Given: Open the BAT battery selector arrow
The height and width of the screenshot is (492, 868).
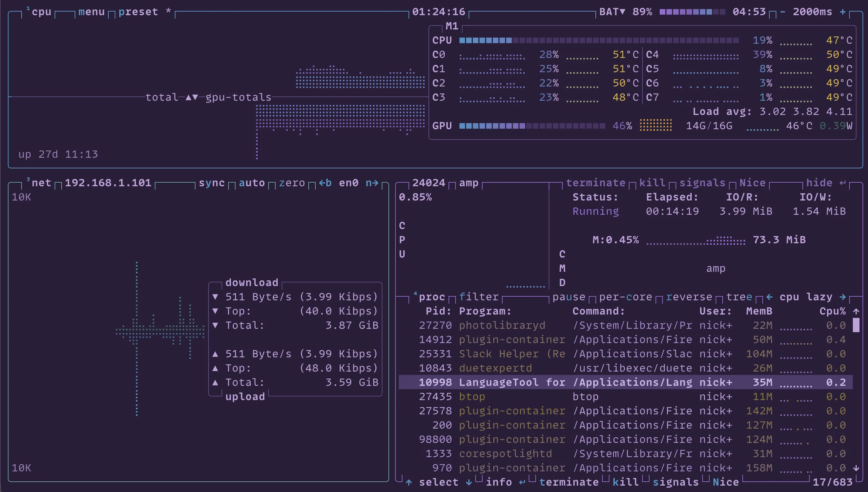Looking at the screenshot, I should coord(622,12).
